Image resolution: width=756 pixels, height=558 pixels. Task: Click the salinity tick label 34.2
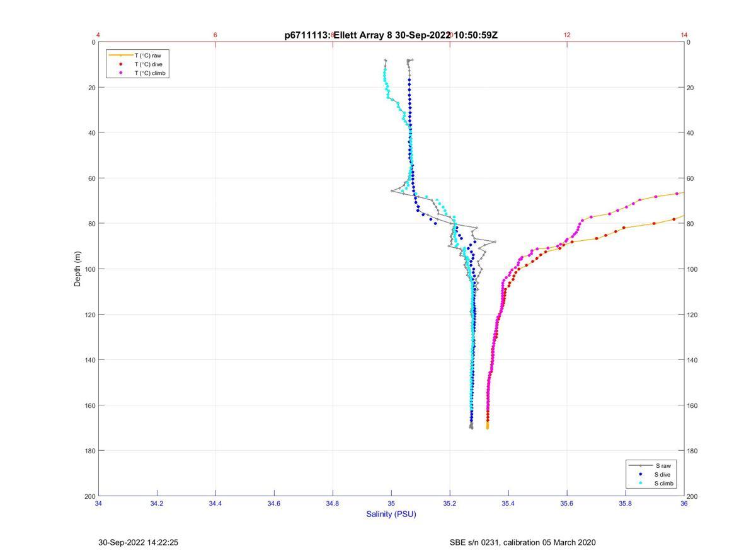(157, 503)
